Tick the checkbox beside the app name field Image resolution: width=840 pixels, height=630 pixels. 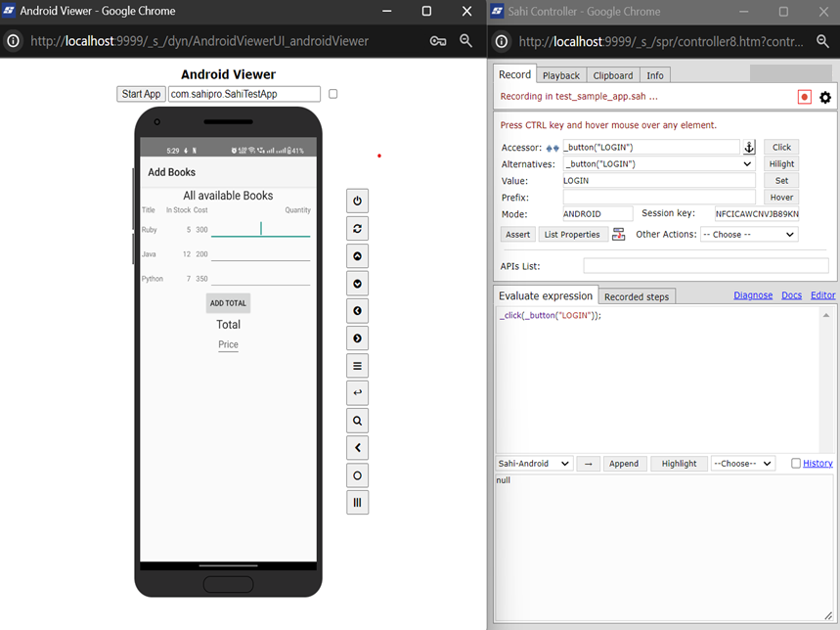pyautogui.click(x=333, y=94)
